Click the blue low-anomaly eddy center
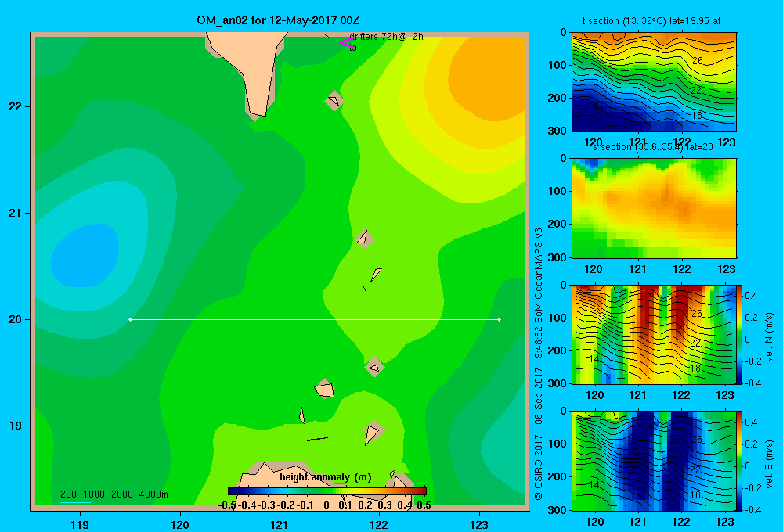 [x=84, y=255]
